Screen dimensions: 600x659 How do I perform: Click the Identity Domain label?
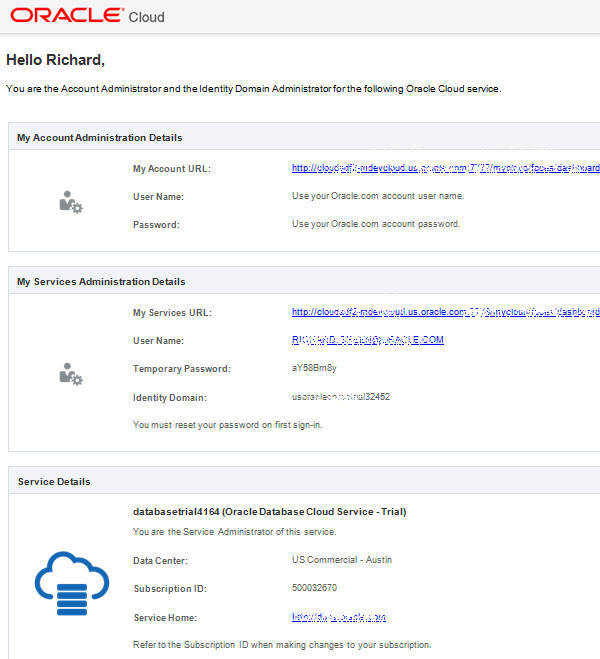(x=170, y=398)
